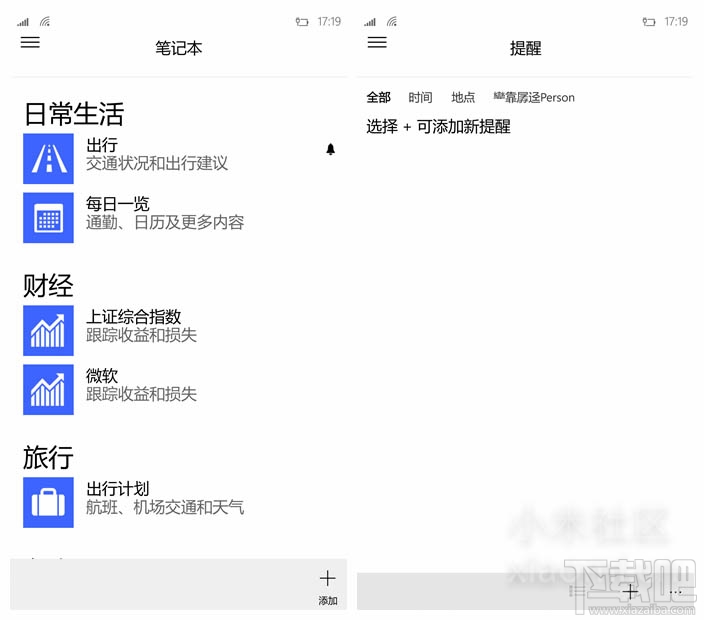Expand the three-dots more menu in reminders

(x=676, y=591)
